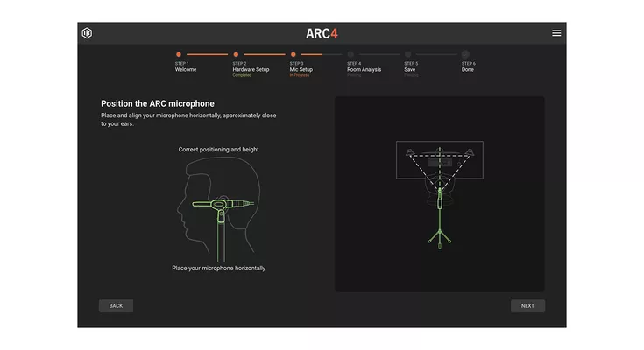Click the Step 1 Welcome circle marker
Screen dimensions: 644x350
click(x=179, y=54)
